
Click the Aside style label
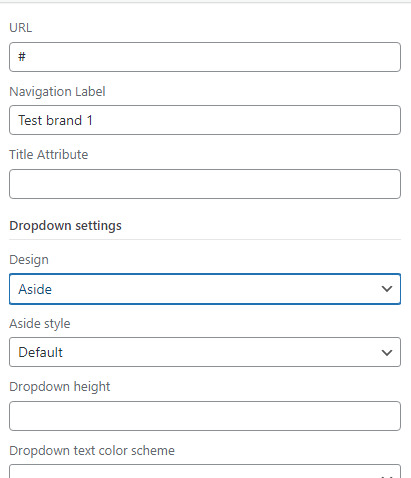40,324
